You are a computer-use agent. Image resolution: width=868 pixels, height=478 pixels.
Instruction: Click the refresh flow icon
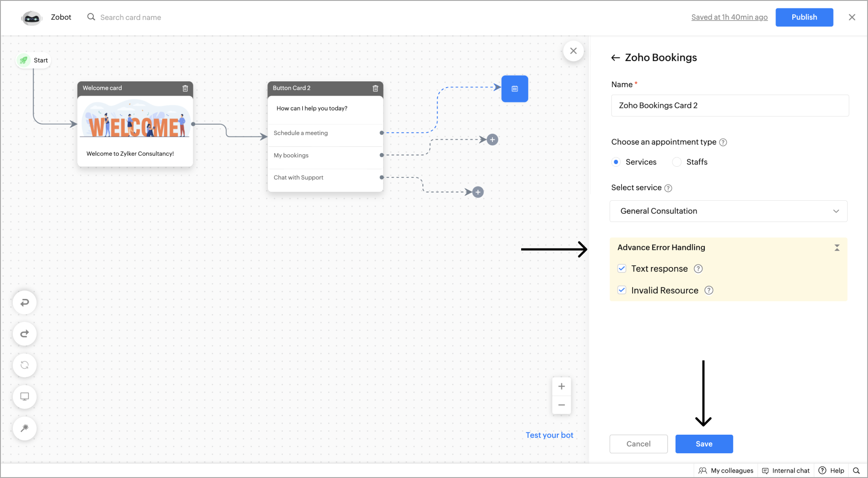(25, 365)
